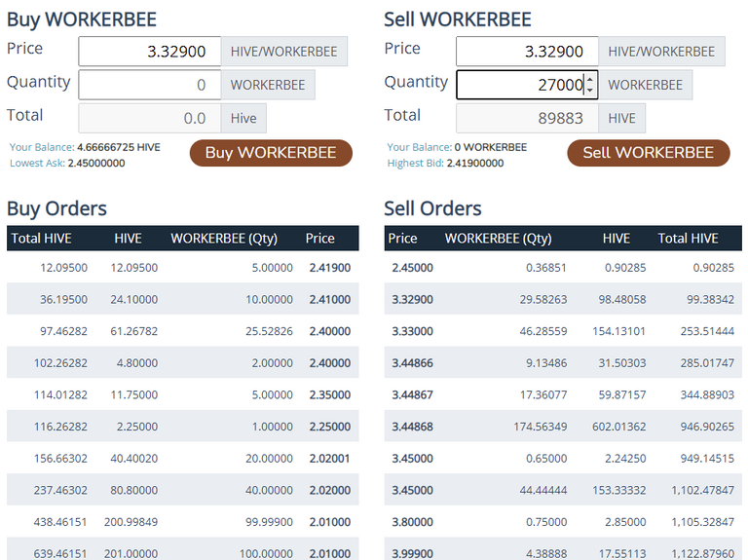Focus the Buy Quantity input field
Screen dimensions: 748x560
click(150, 85)
